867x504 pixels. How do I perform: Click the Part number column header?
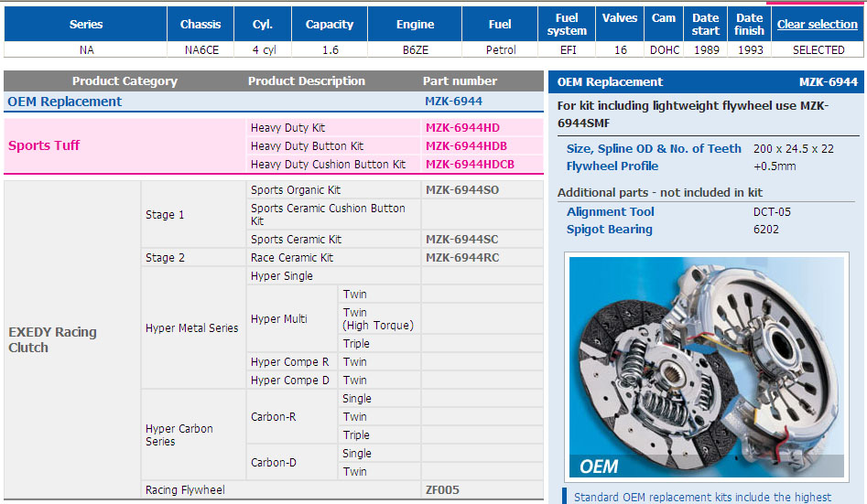[460, 81]
